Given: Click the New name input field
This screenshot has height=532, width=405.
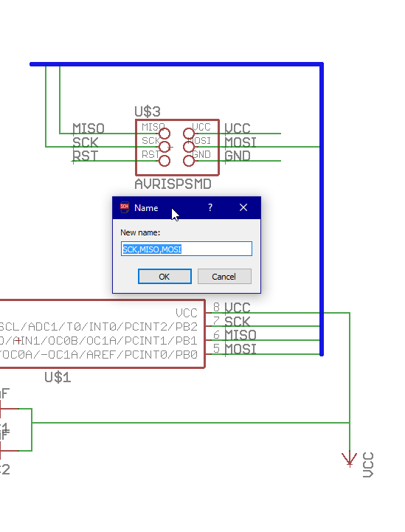Looking at the screenshot, I should click(186, 249).
